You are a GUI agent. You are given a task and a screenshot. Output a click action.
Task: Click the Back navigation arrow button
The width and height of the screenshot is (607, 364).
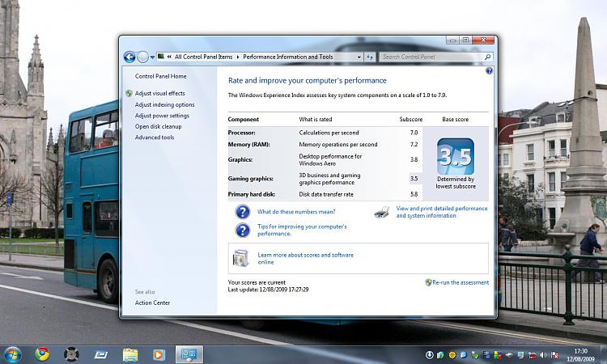click(x=129, y=57)
